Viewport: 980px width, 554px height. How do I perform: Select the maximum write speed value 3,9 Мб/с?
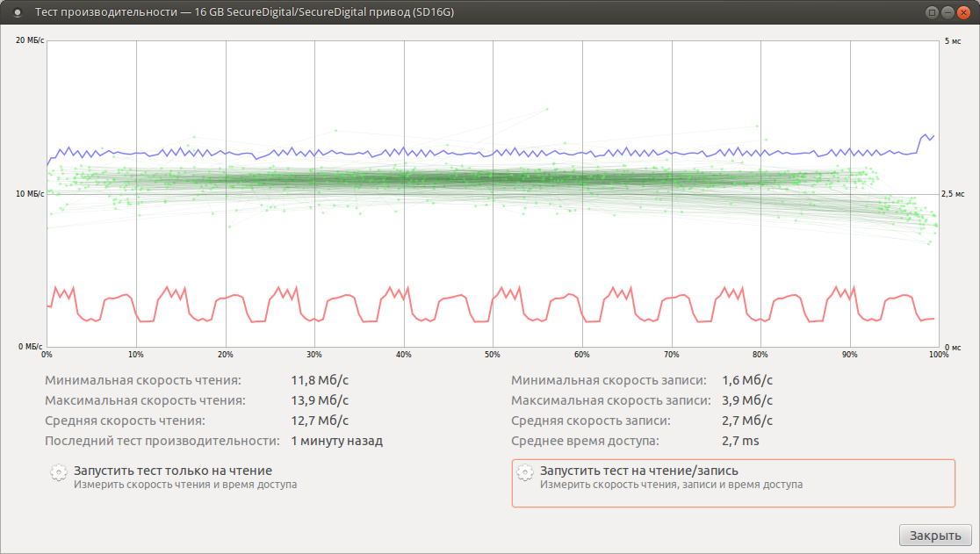coord(747,401)
